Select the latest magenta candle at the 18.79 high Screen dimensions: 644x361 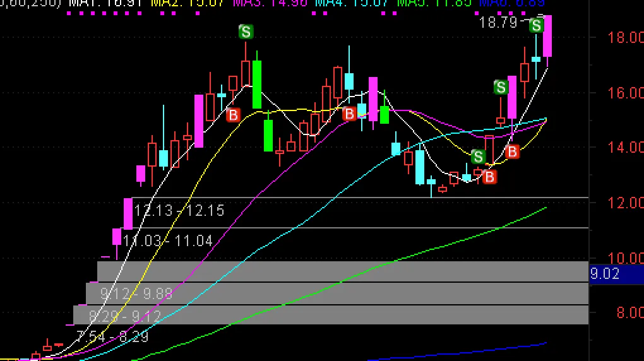(x=547, y=36)
